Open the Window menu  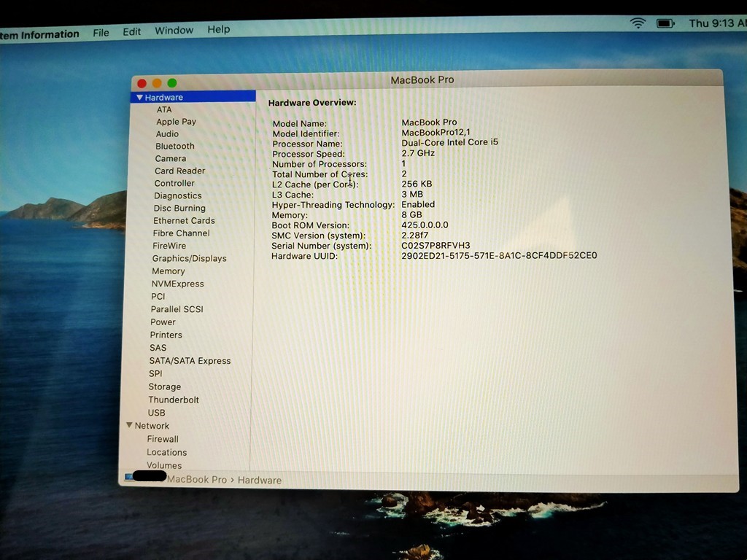[x=174, y=31]
